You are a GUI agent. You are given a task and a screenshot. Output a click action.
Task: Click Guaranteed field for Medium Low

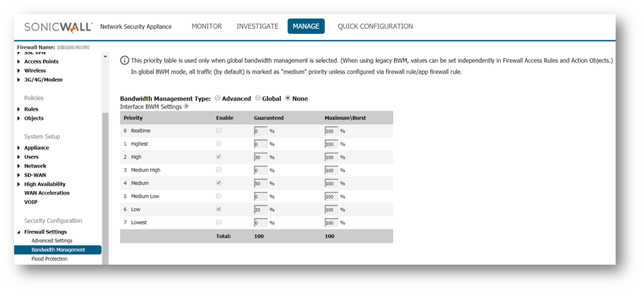pyautogui.click(x=261, y=196)
